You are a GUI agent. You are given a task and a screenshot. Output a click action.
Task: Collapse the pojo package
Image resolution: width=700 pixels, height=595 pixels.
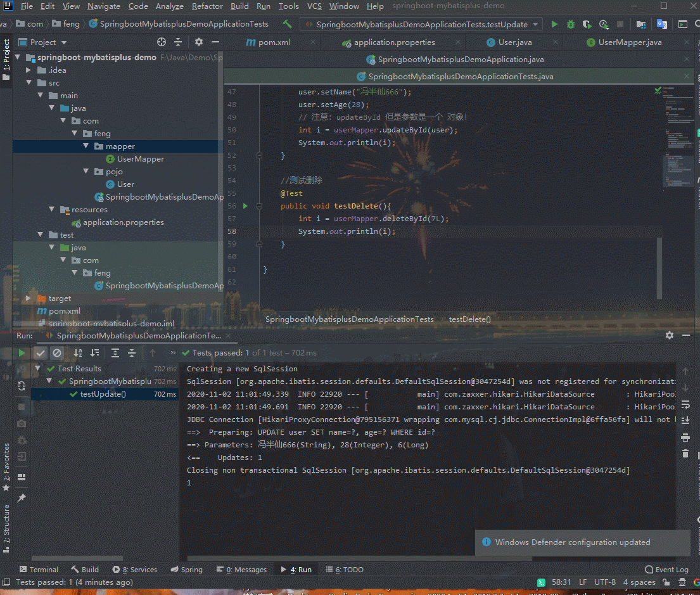click(x=86, y=172)
